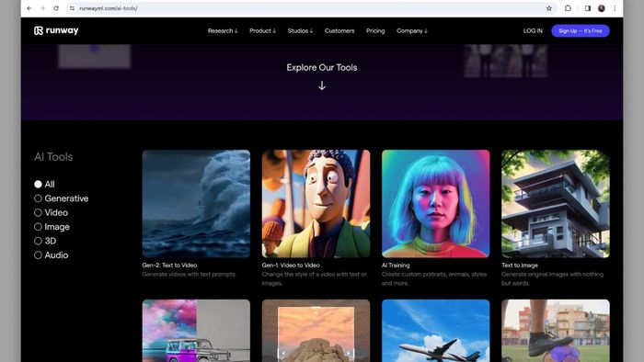Select the Audio filter radio button
644x362 pixels.
pyautogui.click(x=39, y=255)
